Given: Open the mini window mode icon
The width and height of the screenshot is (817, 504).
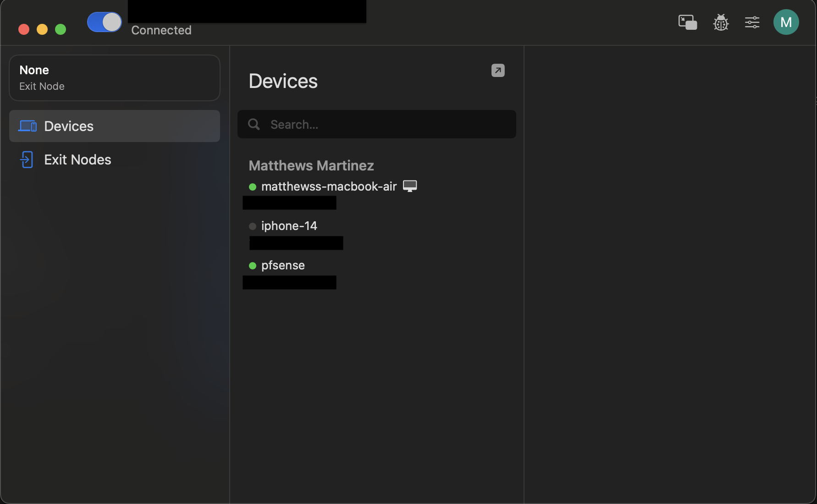Looking at the screenshot, I should (688, 22).
